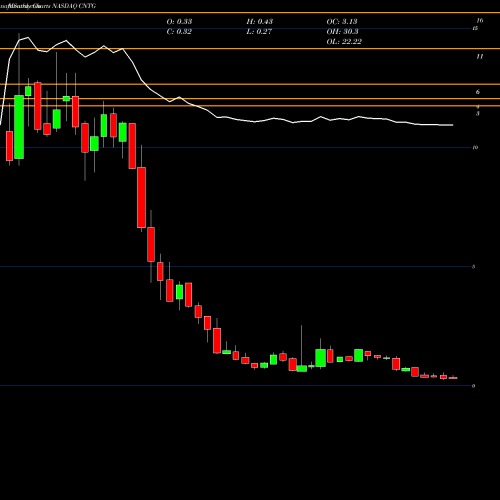The width and height of the screenshot is (500, 500).
Task: Click the axis label "3" below the orange lines
Action: point(478,114)
